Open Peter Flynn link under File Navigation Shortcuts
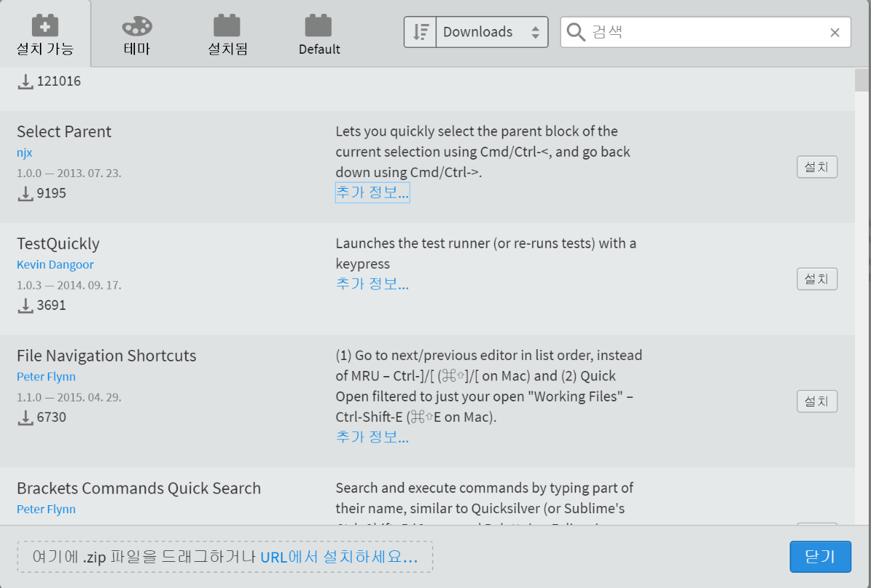 pos(46,377)
